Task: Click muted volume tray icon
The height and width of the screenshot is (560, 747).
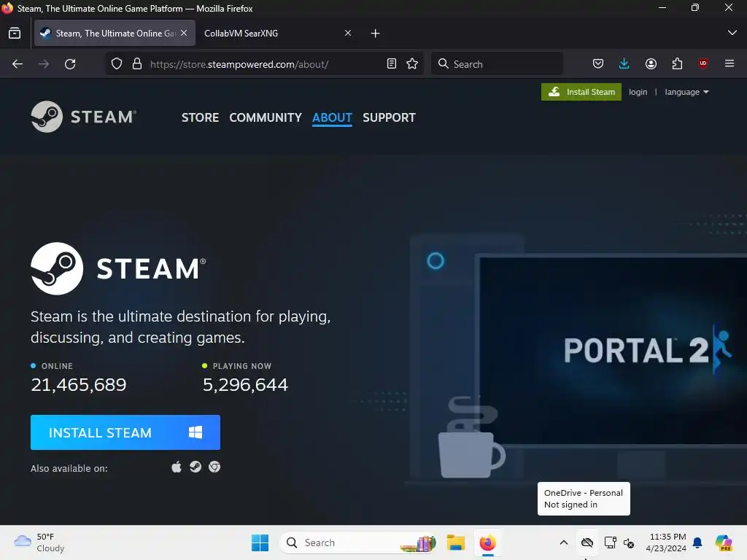Action: coord(629,542)
